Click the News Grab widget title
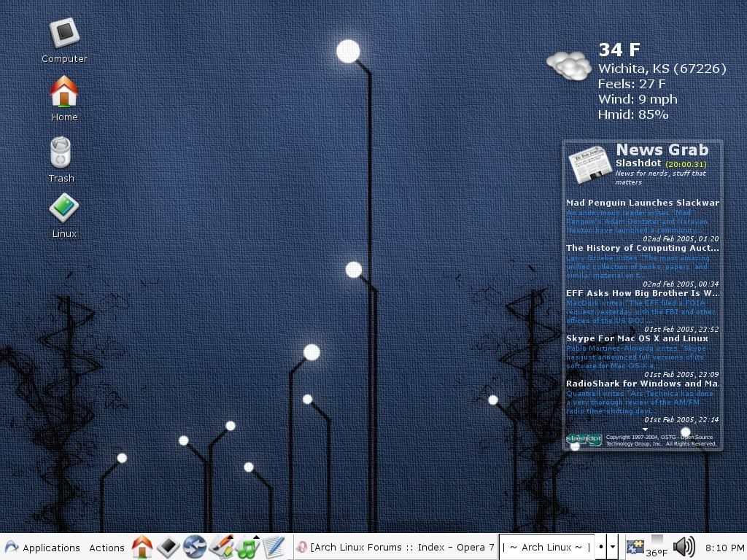Viewport: 747px width, 560px height. pyautogui.click(x=662, y=149)
